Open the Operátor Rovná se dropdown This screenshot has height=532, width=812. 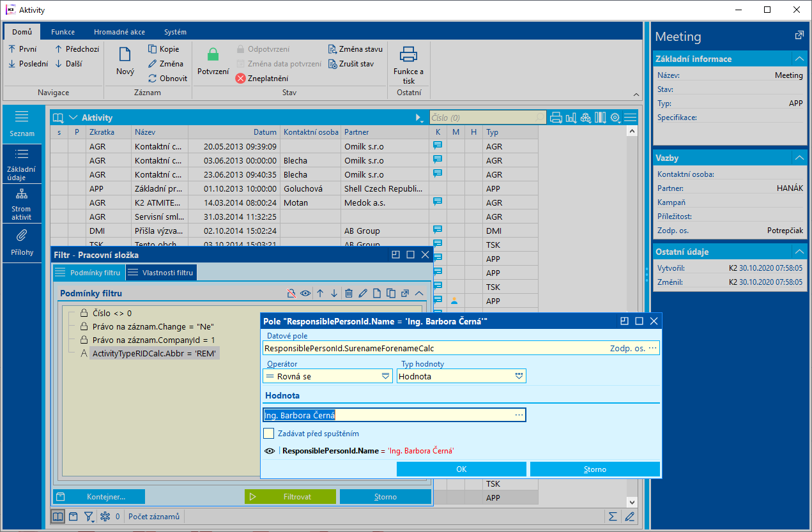386,376
